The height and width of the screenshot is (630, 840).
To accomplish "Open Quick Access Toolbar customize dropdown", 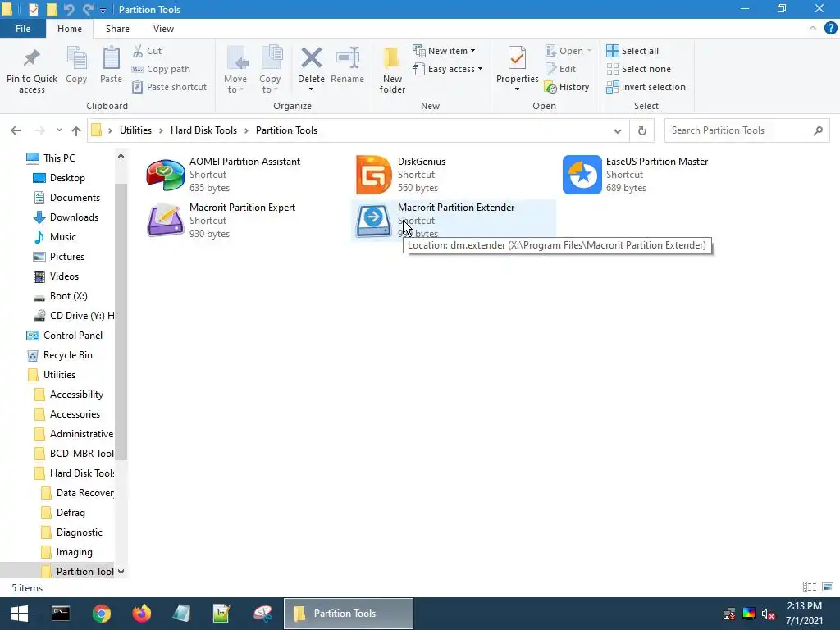I will (x=103, y=10).
